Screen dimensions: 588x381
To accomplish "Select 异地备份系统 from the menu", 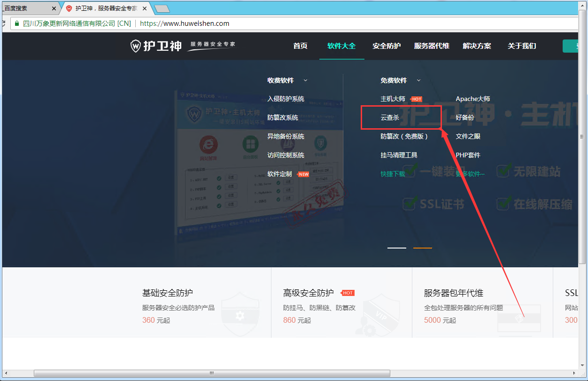I will (x=286, y=136).
